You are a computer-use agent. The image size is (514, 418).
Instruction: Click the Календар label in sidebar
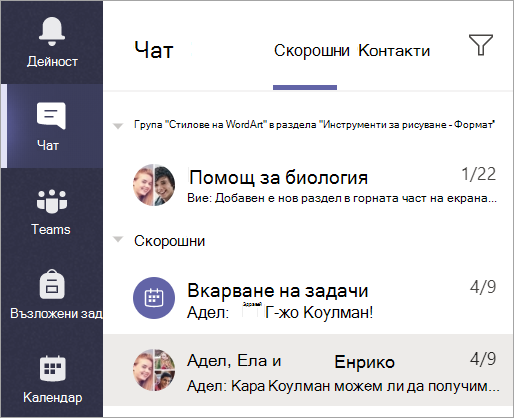pyautogui.click(x=53, y=398)
